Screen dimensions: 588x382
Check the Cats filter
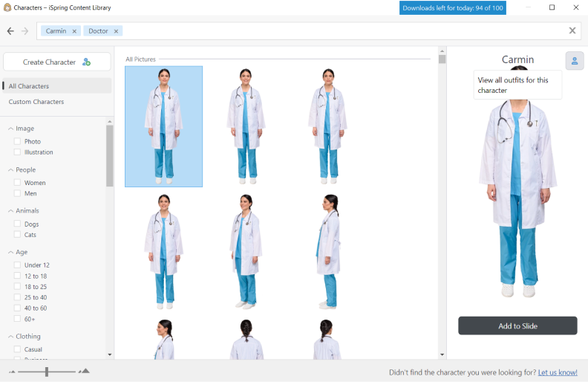coord(17,235)
